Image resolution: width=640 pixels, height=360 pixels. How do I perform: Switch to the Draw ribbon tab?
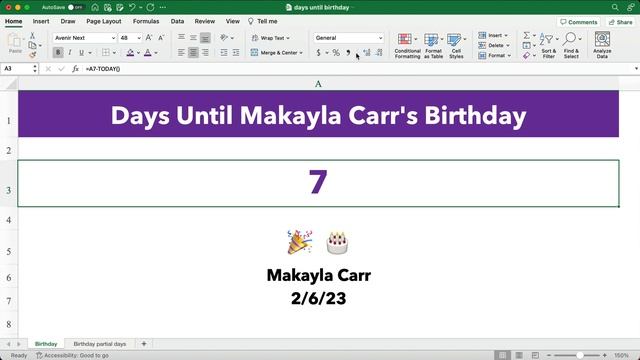point(68,21)
